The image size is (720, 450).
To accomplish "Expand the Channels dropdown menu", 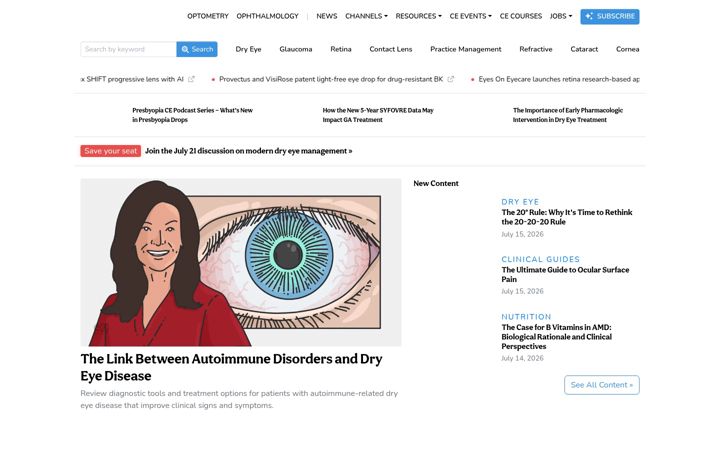I will click(x=366, y=16).
